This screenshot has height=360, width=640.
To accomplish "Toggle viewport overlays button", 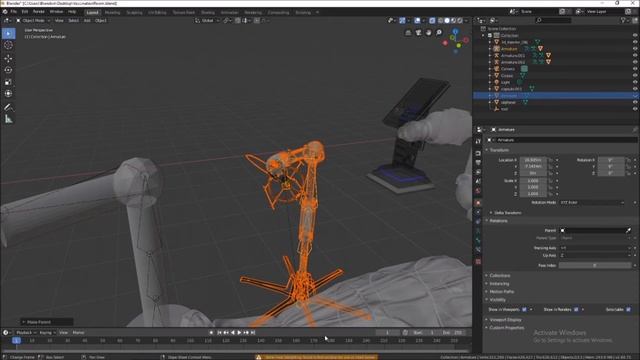I will [417, 20].
